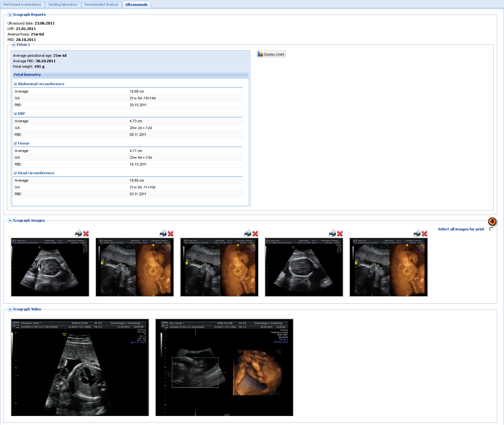Delete the first ecograph image
Viewport: 504px width, 425px height.
click(86, 233)
